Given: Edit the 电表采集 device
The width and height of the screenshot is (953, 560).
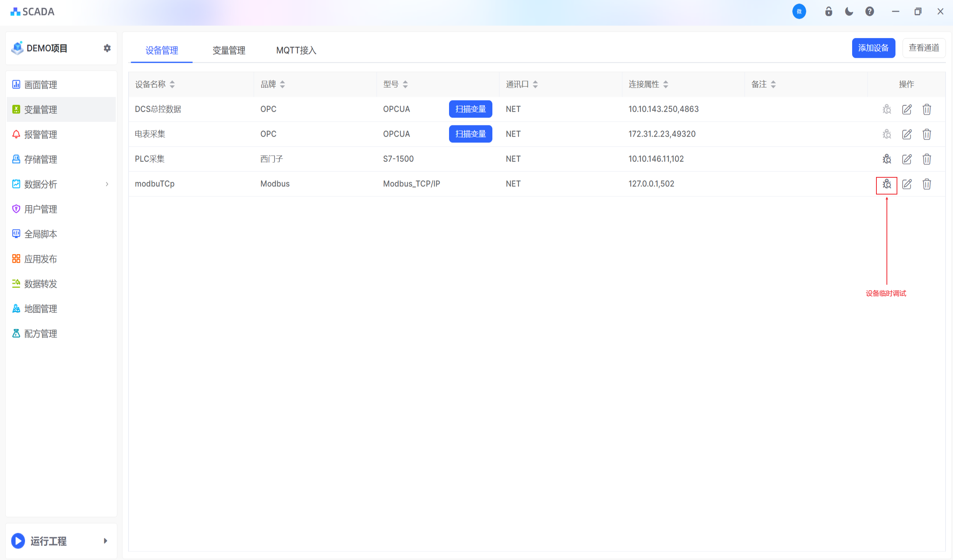Looking at the screenshot, I should 906,134.
